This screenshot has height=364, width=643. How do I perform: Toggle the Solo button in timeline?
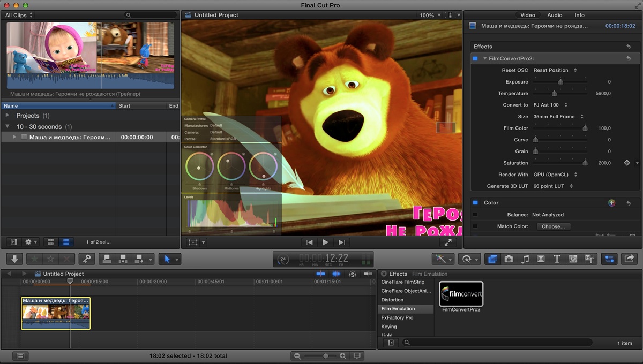[353, 274]
